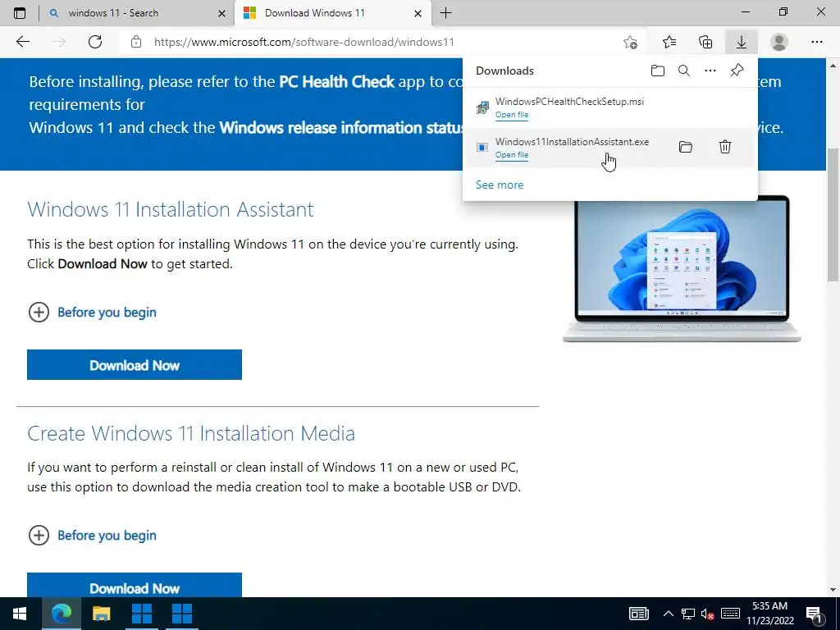
Task: Add this page to favorites star
Action: [631, 42]
